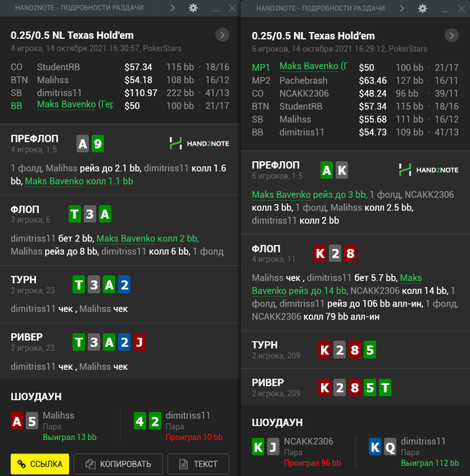
Task: Click Maks Bavenko raise link in right flop
Action: coord(337,284)
